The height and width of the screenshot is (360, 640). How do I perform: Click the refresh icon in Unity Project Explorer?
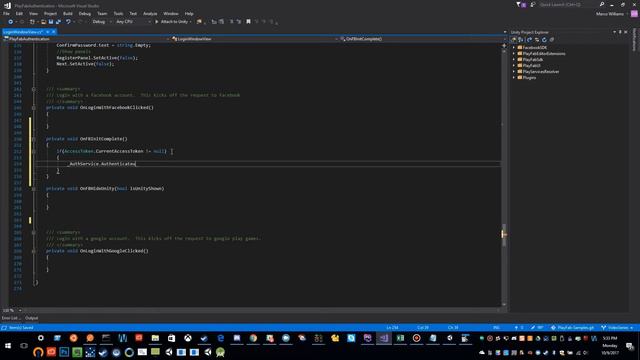(544, 40)
